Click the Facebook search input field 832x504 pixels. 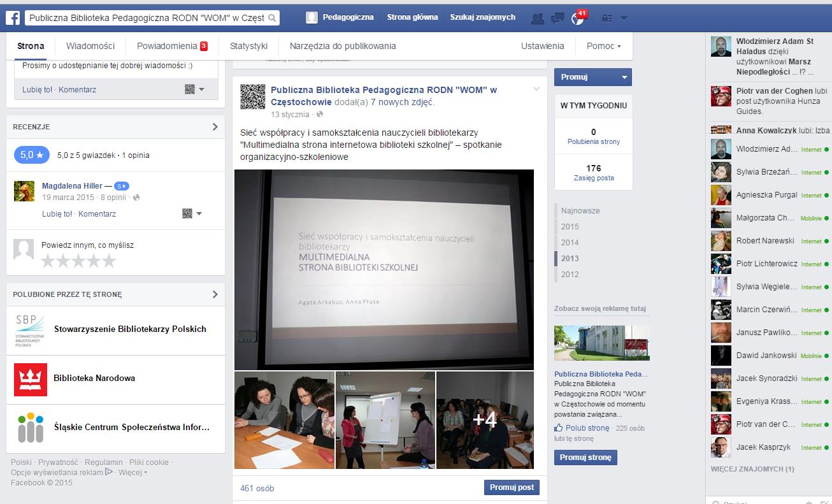point(147,18)
